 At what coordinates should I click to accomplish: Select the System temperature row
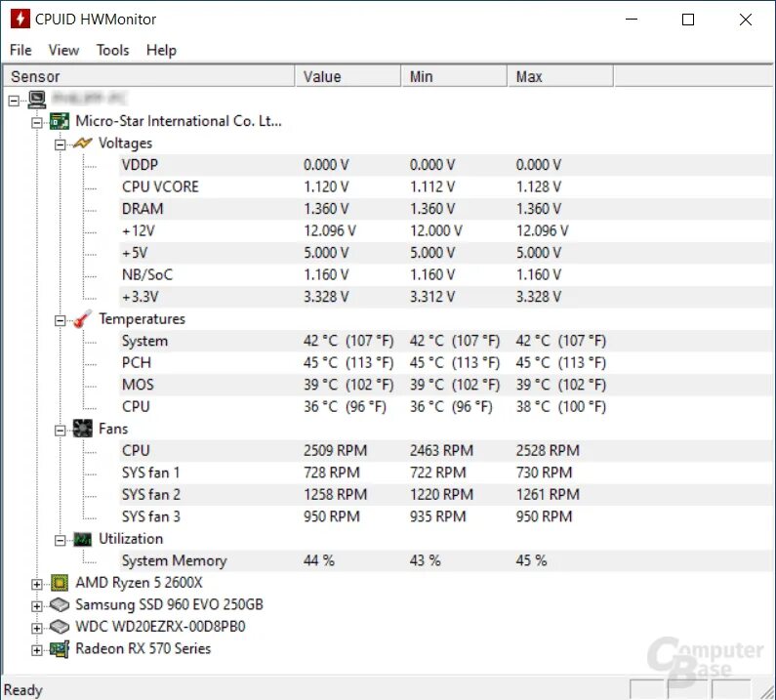[x=445, y=341]
